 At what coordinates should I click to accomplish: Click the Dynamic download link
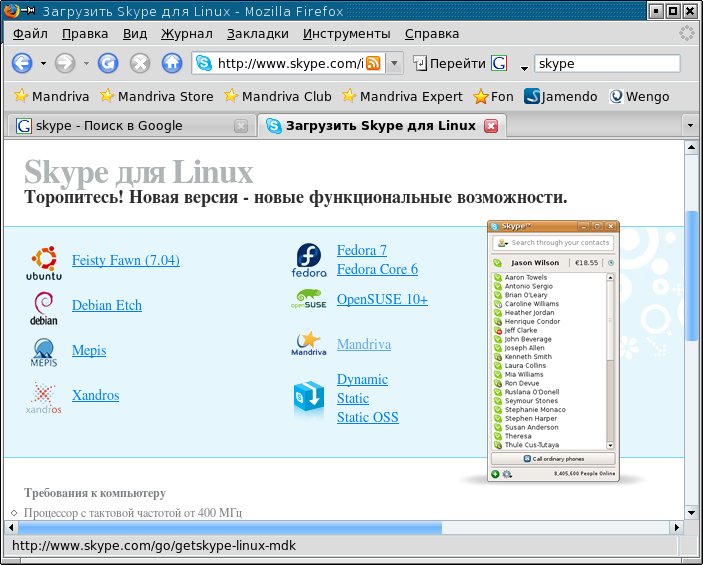362,379
